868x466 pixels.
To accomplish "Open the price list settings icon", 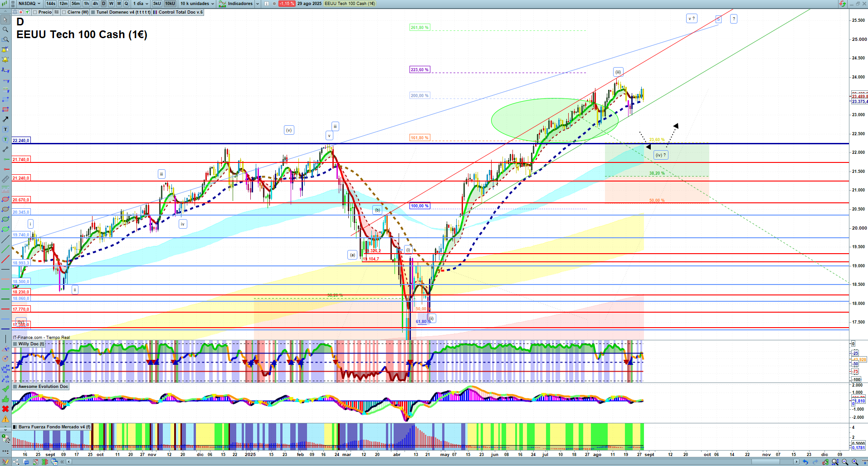I will (x=57, y=12).
